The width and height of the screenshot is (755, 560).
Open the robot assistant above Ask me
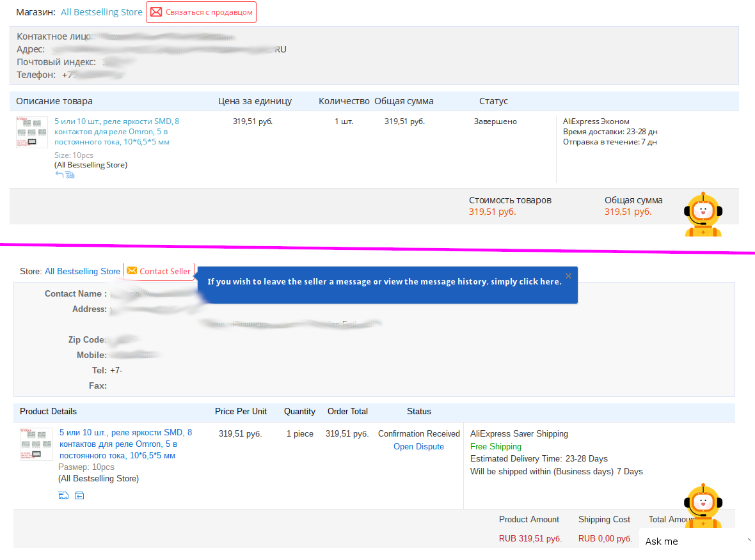coord(703,505)
